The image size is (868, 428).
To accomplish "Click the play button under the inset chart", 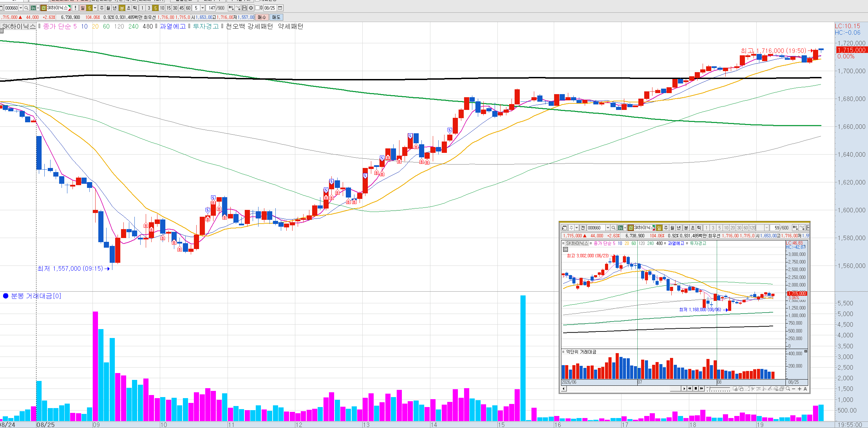I will (x=684, y=388).
